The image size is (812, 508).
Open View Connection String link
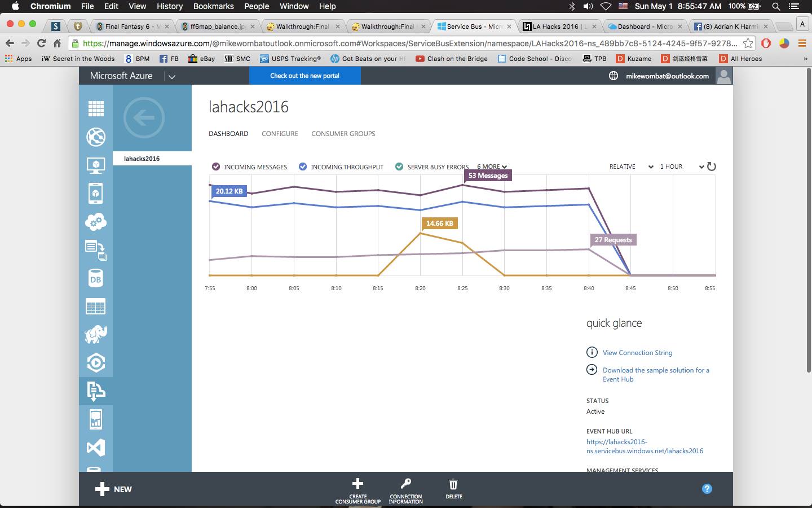637,352
